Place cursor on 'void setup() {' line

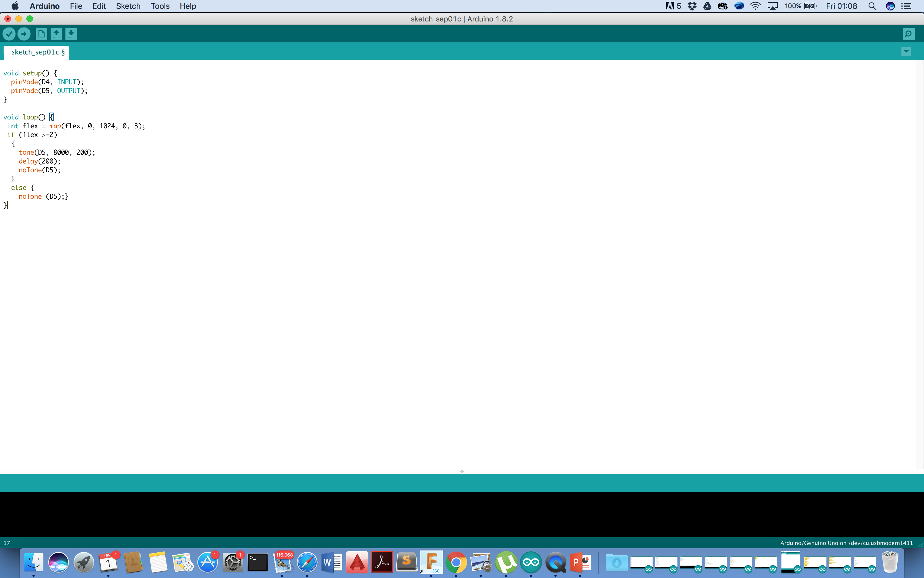coord(30,73)
